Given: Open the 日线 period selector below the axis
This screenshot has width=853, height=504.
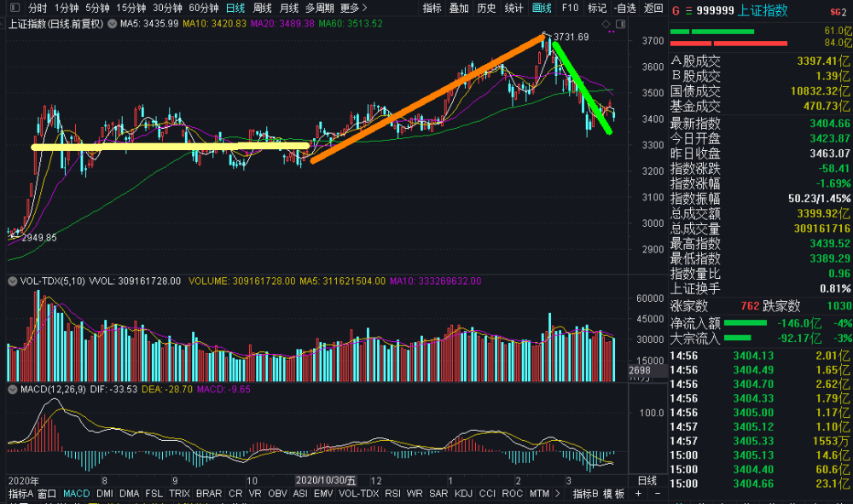Looking at the screenshot, I should pos(647,481).
